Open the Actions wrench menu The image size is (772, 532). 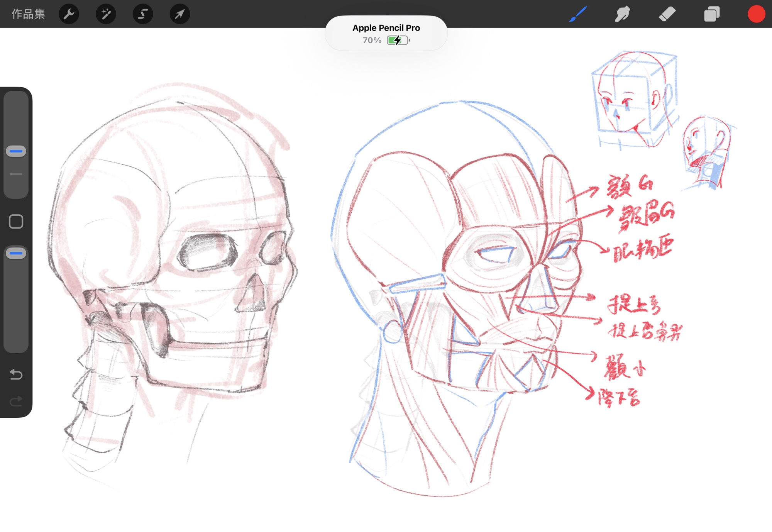point(69,14)
